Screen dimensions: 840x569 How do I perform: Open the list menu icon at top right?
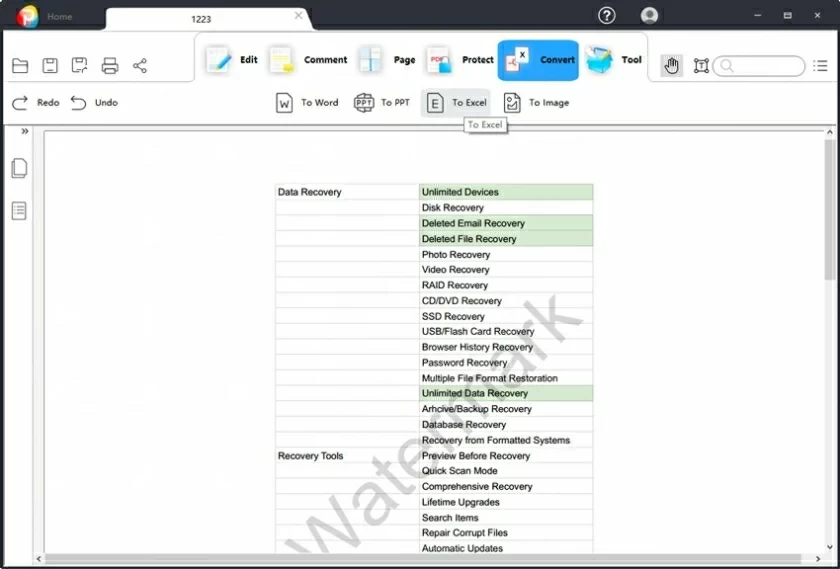click(x=820, y=65)
